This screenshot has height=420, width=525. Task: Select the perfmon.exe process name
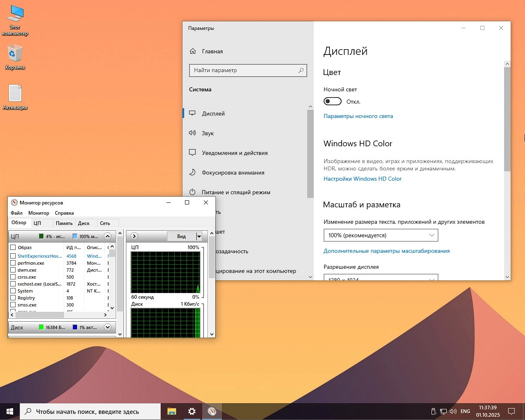(x=31, y=263)
